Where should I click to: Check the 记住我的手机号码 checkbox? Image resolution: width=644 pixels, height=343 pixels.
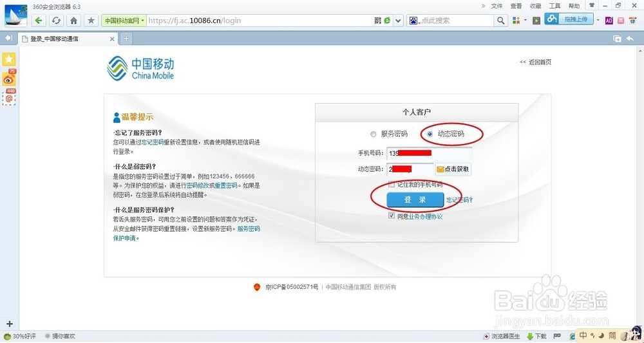pyautogui.click(x=392, y=185)
